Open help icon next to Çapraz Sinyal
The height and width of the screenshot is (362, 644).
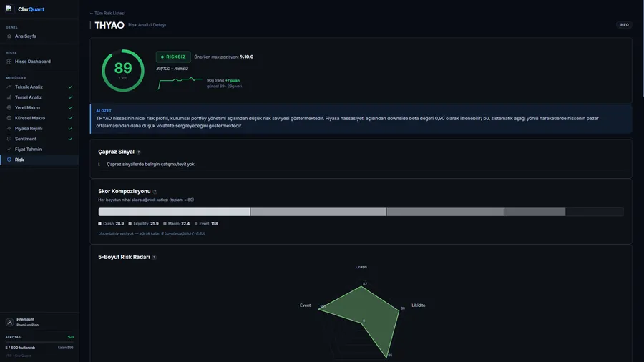[139, 152]
